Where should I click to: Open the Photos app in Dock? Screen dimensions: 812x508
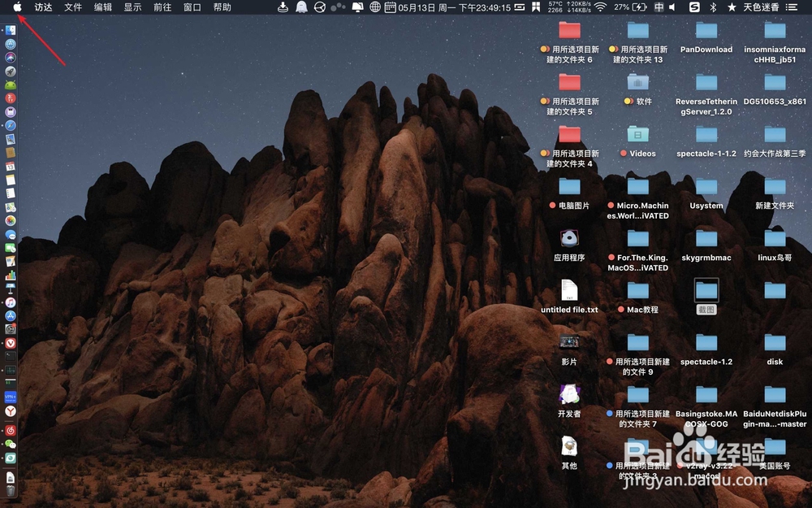[x=11, y=221]
